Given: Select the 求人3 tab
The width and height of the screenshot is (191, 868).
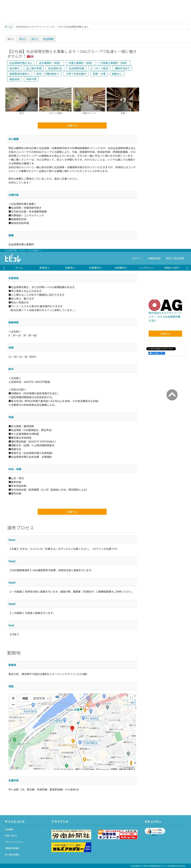Looking at the screenshot, I should tap(34, 39).
